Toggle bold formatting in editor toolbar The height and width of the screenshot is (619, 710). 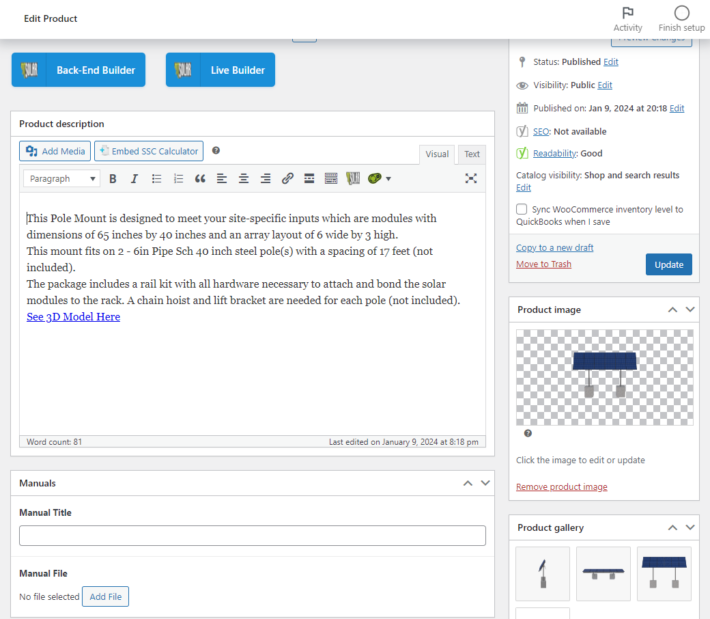coord(112,179)
